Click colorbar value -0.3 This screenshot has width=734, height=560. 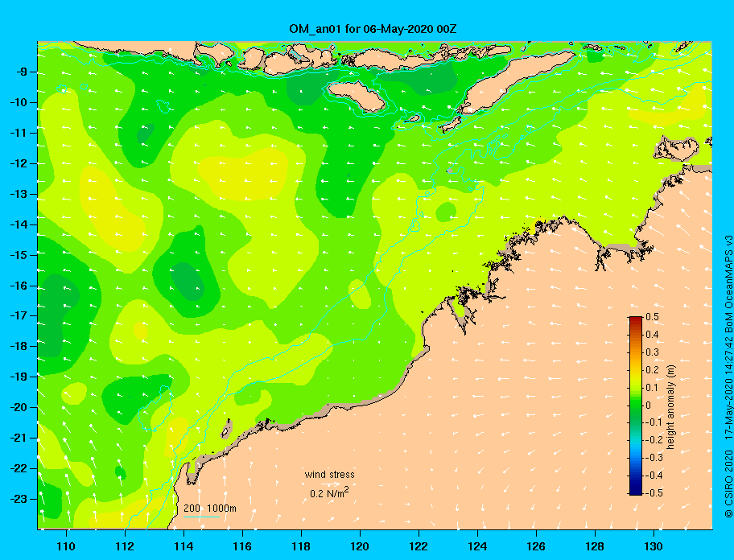[654, 458]
